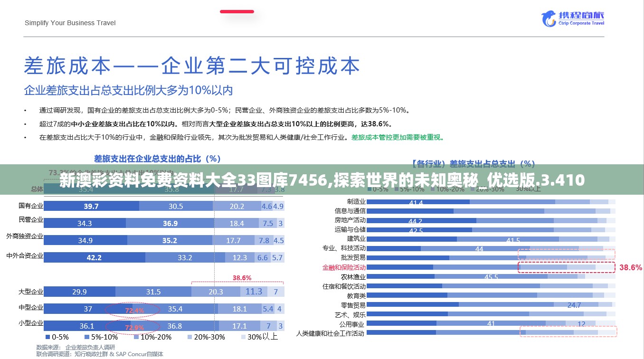Image resolution: width=644 pixels, height=359 pixels.
Task: Select the '外商独资企业' row label
Action: tap(25, 236)
